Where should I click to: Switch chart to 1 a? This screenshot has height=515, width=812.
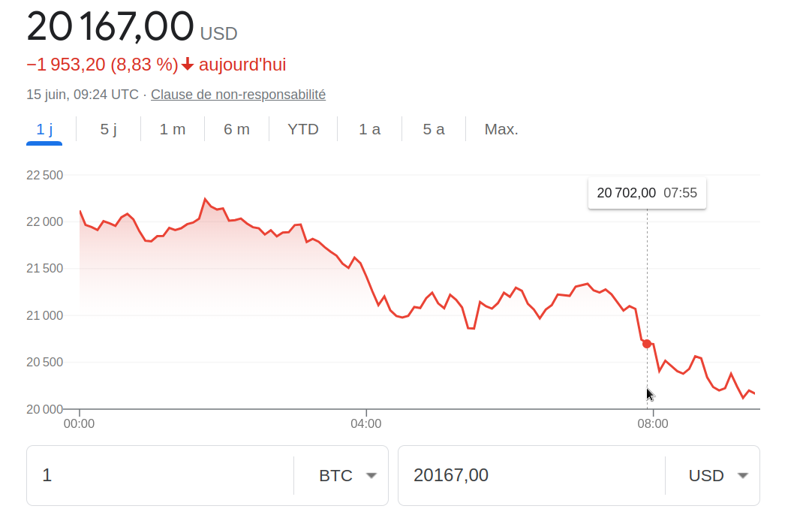pos(369,129)
